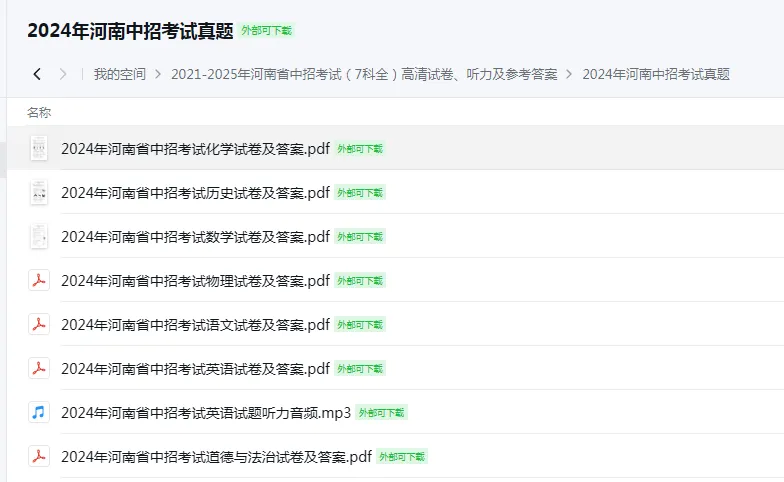Select file 2024年河南省中招考试数学试卷及答案.pdf
Image resolution: width=784 pixels, height=482 pixels.
click(x=196, y=236)
